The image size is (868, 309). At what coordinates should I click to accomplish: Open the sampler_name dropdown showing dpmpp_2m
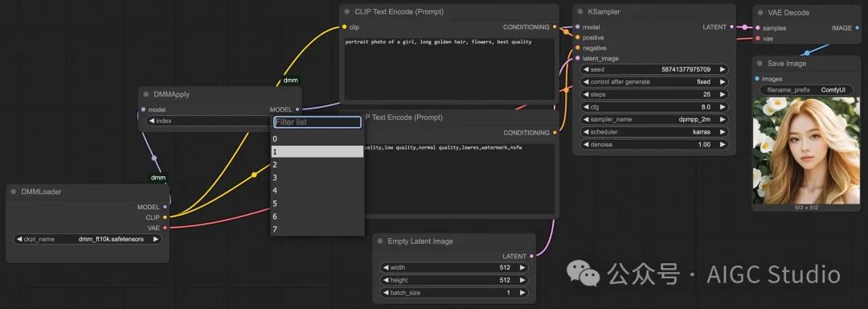[x=654, y=120]
